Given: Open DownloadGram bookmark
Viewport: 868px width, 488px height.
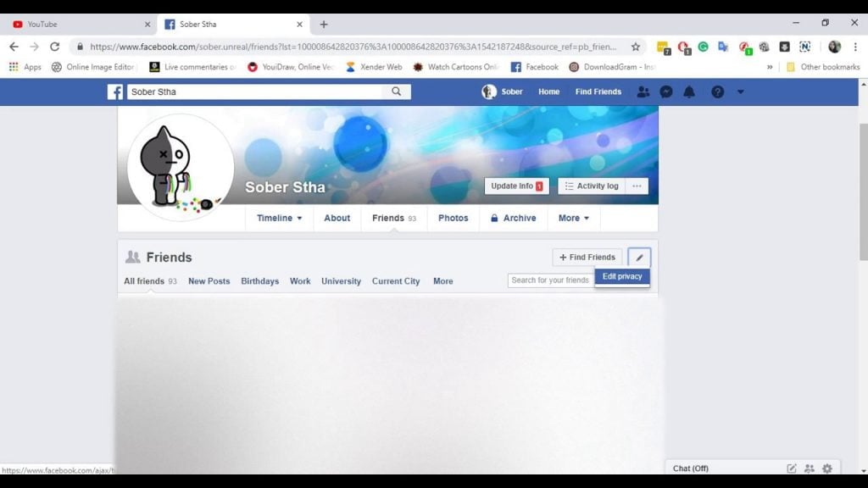Looking at the screenshot, I should tap(612, 67).
